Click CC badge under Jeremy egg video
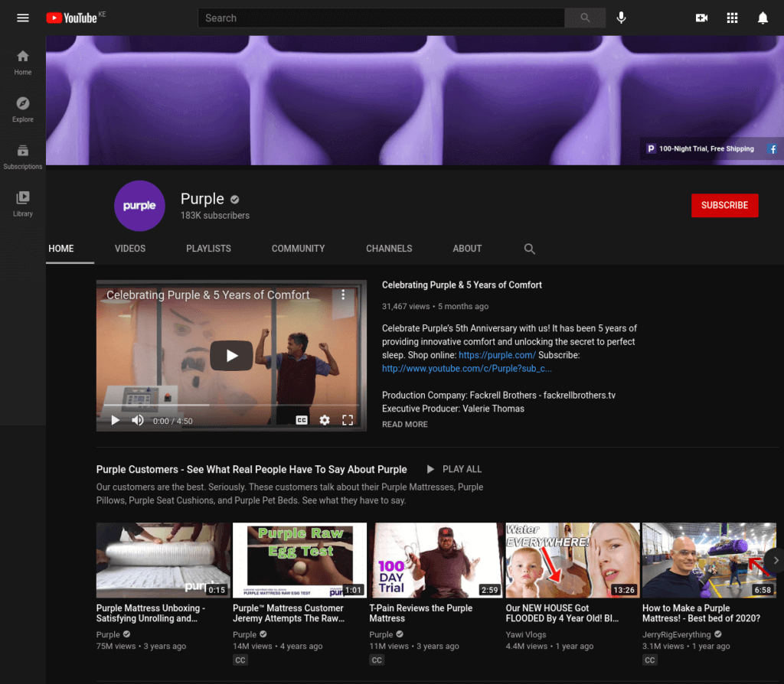This screenshot has height=684, width=784. 240,660
